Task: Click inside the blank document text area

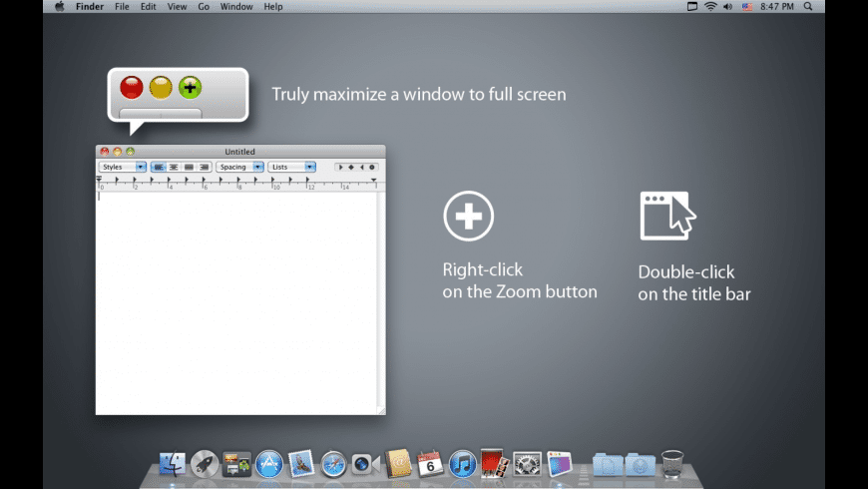Action: (236, 303)
